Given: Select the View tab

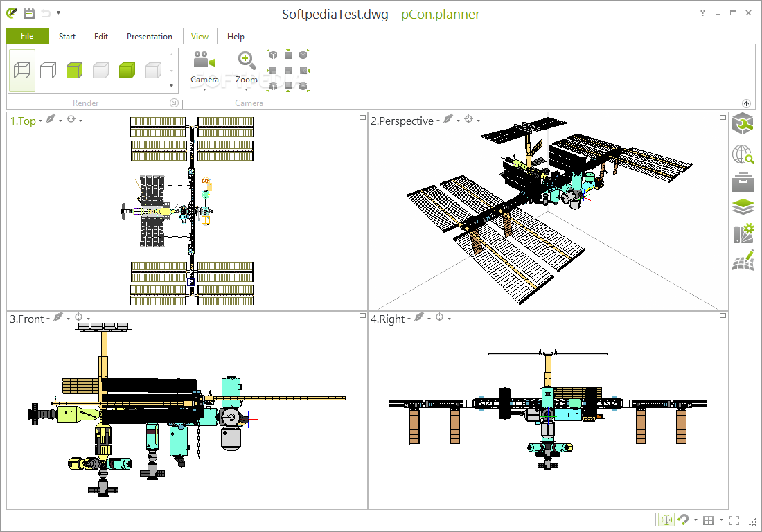Looking at the screenshot, I should (x=200, y=37).
